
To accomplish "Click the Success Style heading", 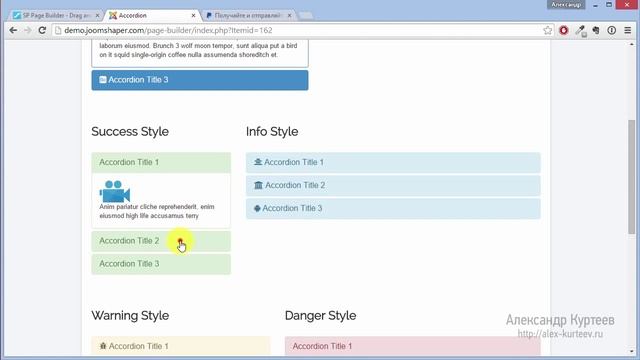I will coord(130,131).
